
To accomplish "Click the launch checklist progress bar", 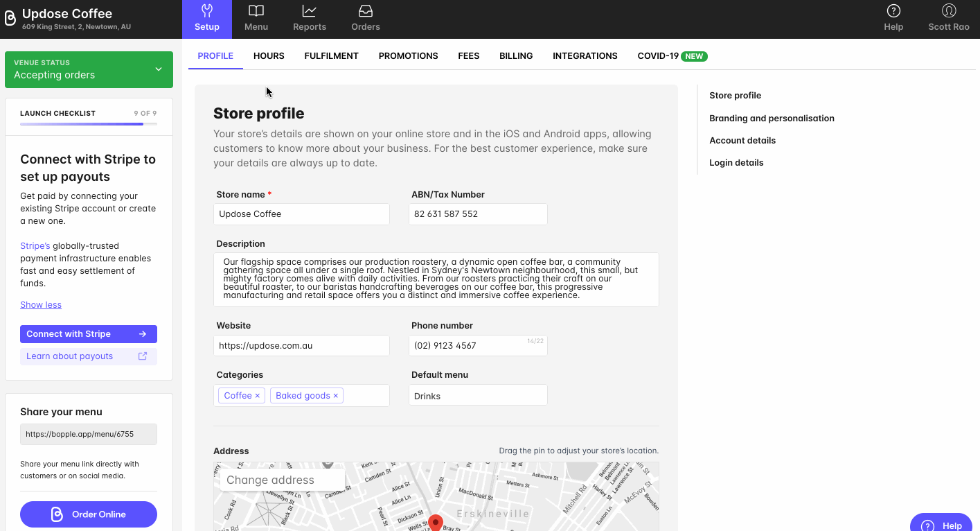I will click(x=89, y=124).
